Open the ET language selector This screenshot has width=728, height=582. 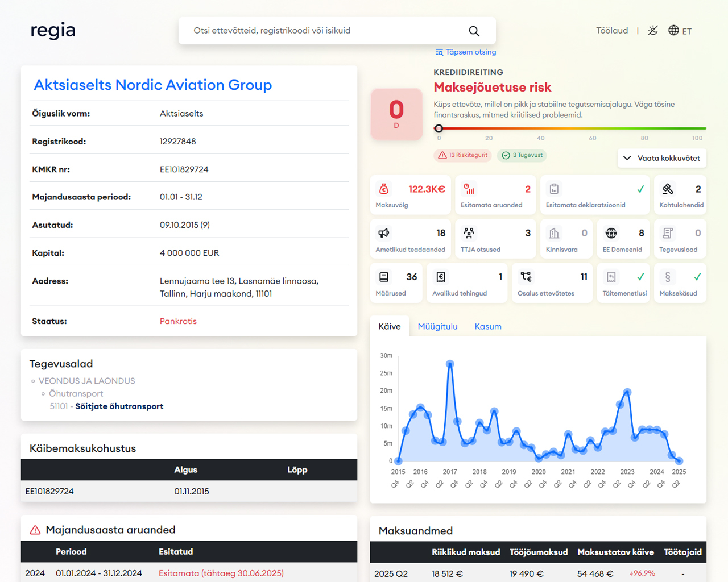[x=680, y=31]
